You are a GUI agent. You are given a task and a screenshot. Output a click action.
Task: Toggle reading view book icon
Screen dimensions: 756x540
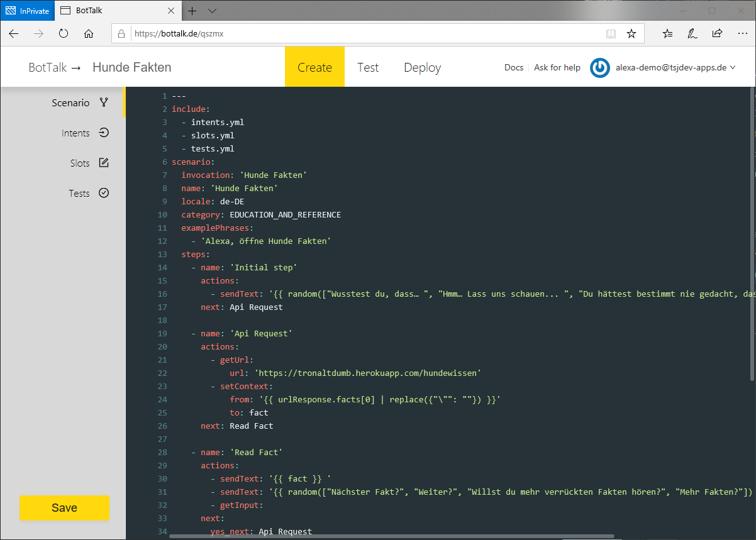[610, 34]
